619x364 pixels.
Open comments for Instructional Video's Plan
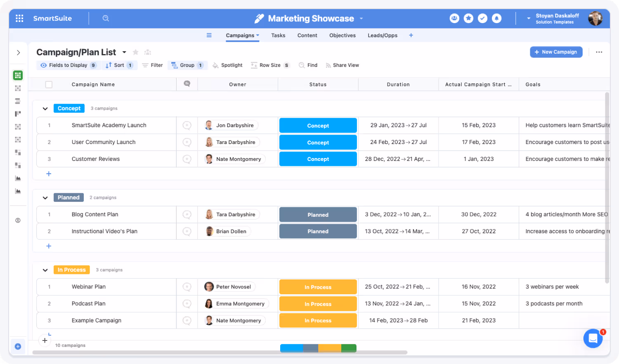click(x=187, y=232)
